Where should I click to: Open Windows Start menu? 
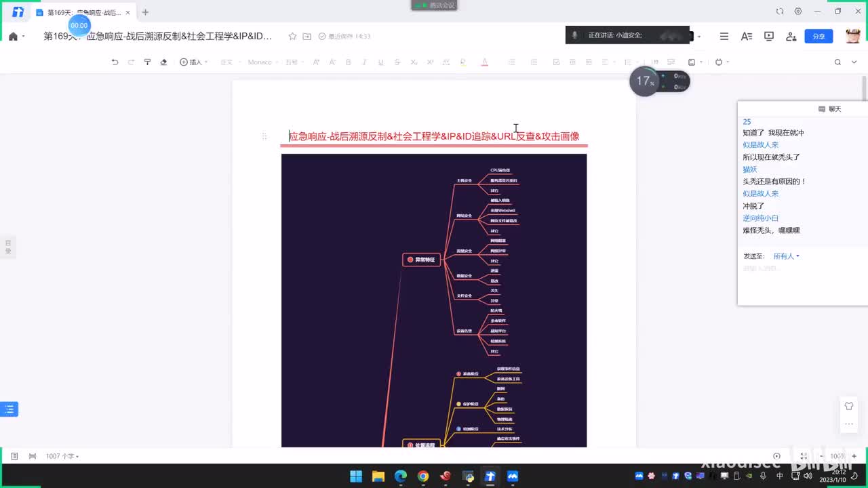(x=356, y=476)
